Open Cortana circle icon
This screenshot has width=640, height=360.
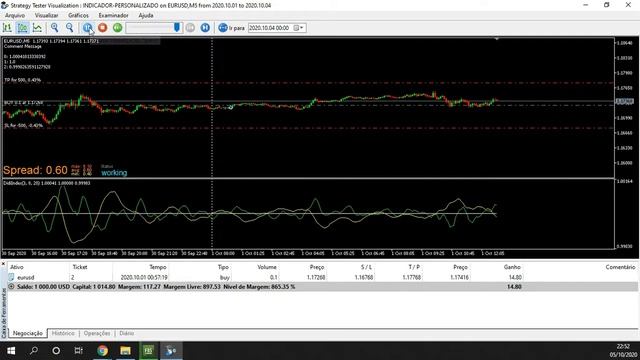click(56, 351)
